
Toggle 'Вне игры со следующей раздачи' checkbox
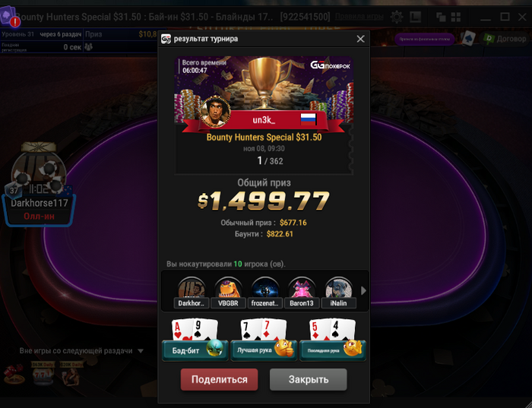(x=11, y=351)
